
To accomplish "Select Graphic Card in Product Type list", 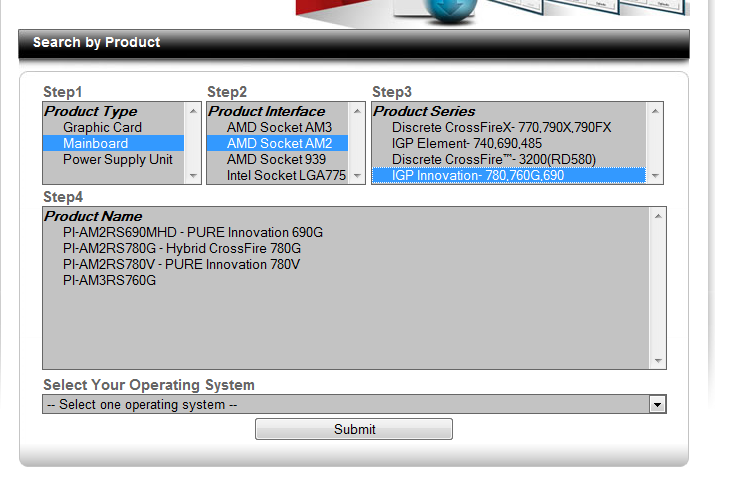I will coord(114,127).
